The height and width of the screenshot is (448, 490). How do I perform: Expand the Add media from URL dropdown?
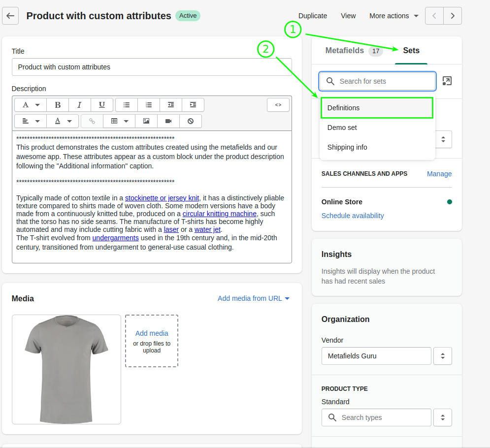click(x=253, y=298)
